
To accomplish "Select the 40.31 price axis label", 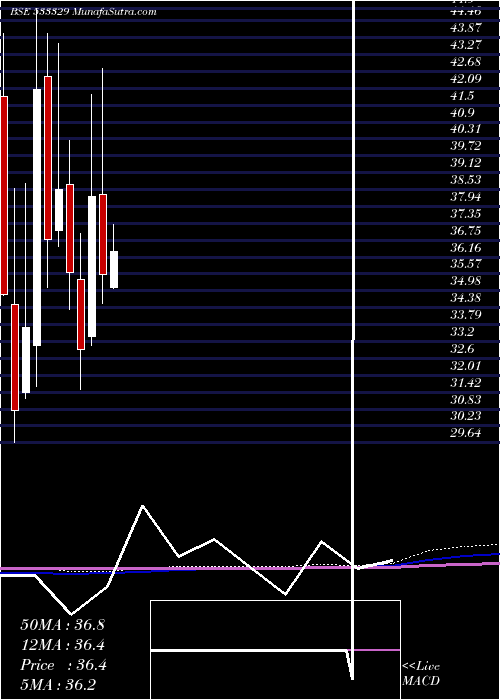I will (466, 129).
